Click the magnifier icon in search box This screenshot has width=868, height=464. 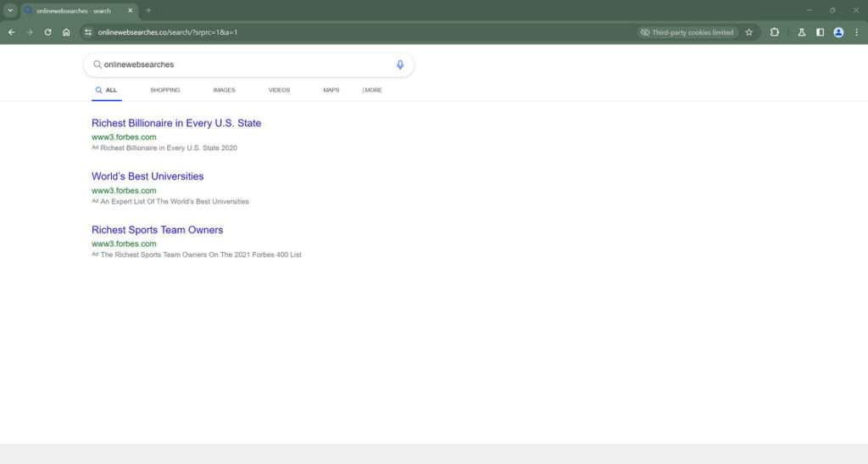tap(97, 64)
